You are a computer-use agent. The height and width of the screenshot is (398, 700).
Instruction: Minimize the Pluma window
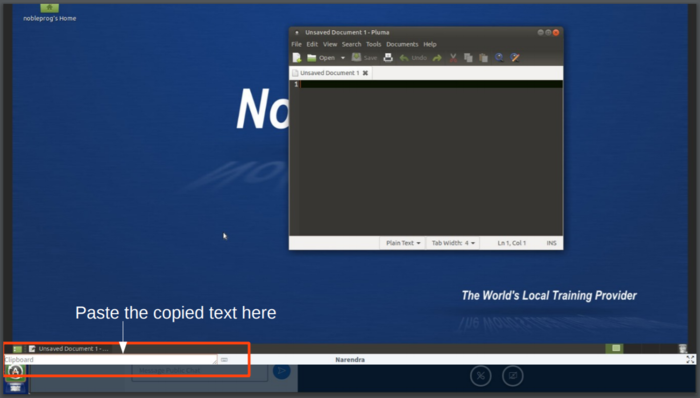click(x=540, y=33)
